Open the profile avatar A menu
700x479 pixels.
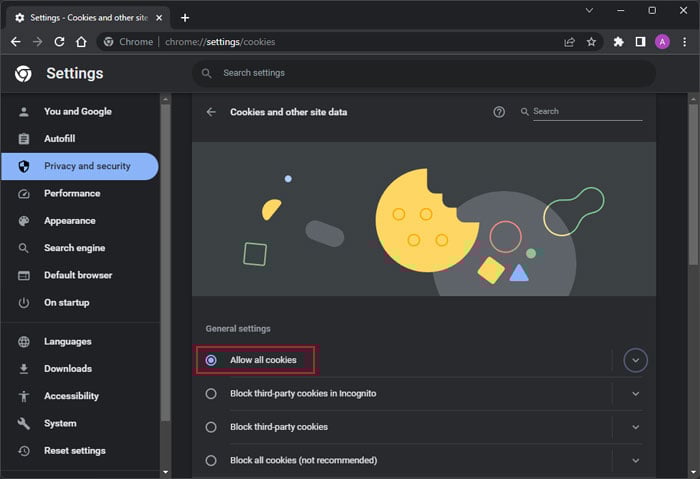click(x=662, y=42)
